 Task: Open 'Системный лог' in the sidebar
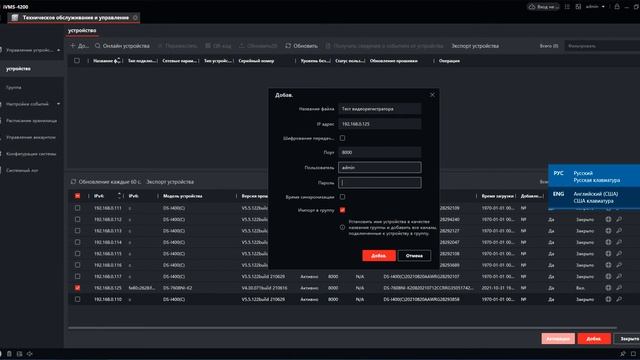point(22,170)
